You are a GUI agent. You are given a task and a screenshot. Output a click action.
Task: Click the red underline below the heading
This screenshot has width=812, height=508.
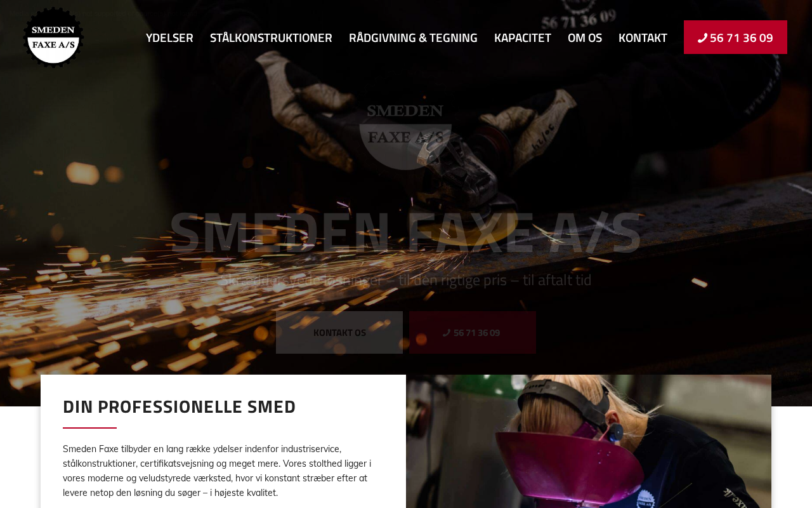pos(89,428)
